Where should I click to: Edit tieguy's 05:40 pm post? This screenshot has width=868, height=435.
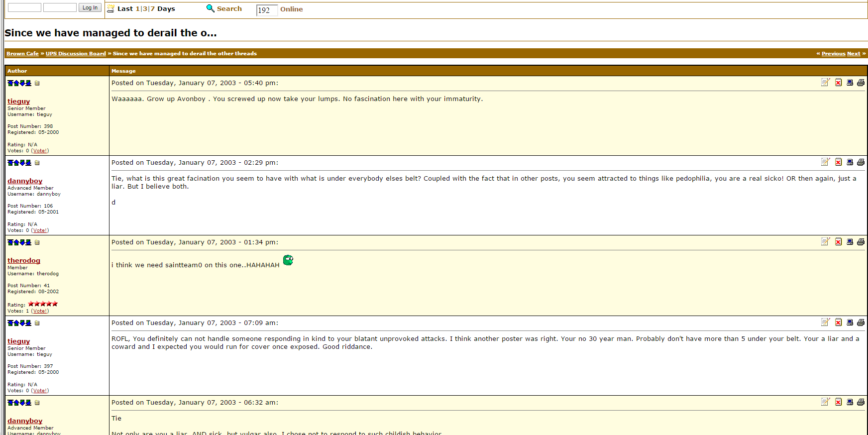coord(826,83)
